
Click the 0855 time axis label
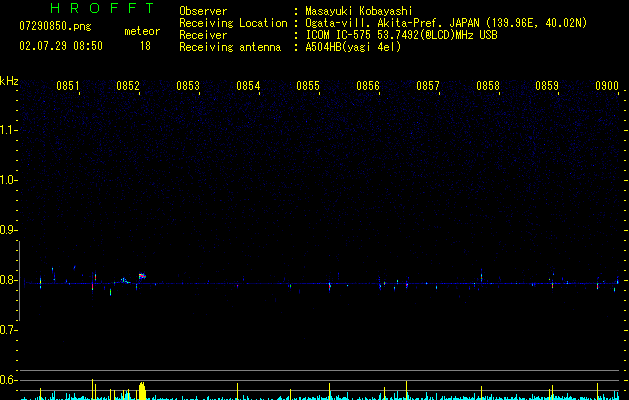308,86
